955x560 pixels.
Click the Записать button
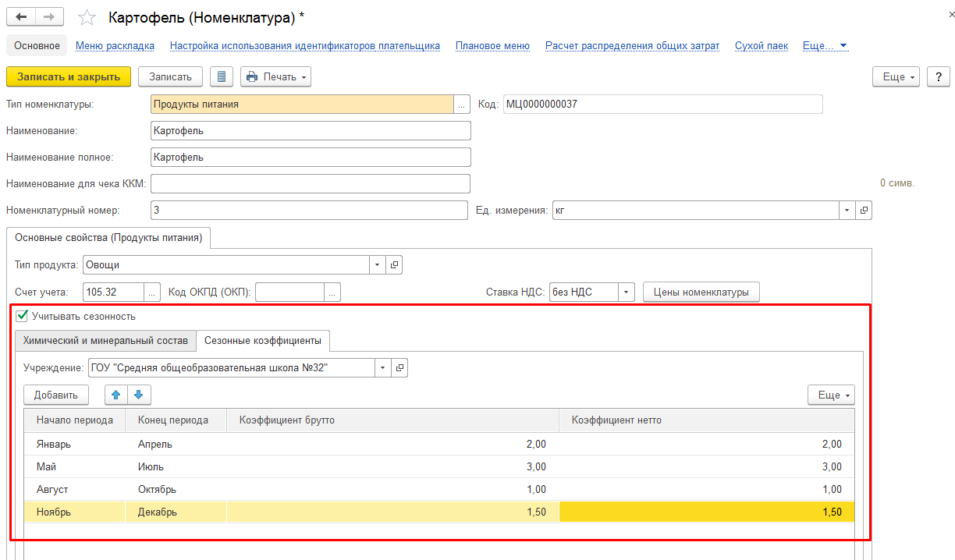pos(170,76)
